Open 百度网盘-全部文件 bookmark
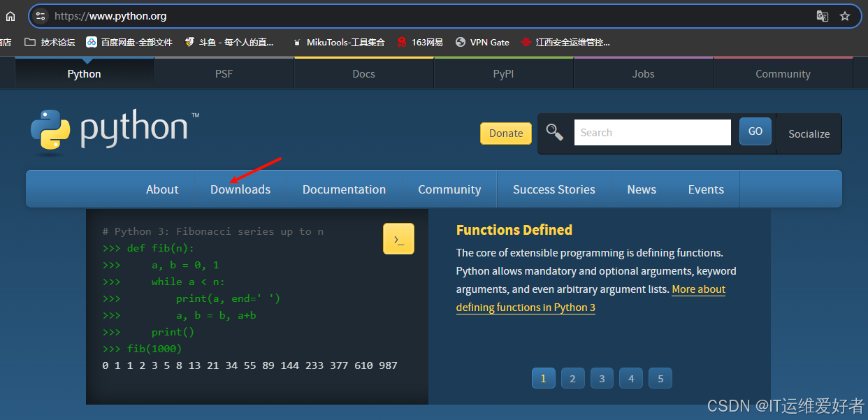The height and width of the screenshot is (420, 868). (129, 42)
